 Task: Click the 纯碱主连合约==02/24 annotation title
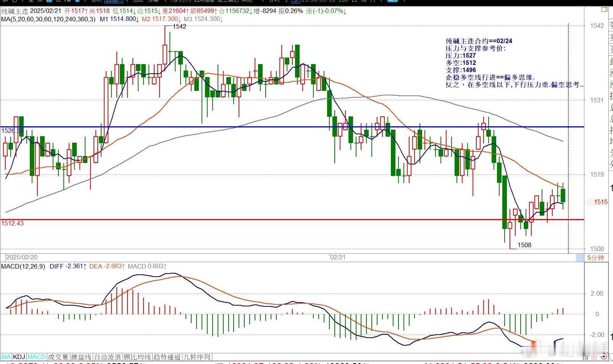[x=479, y=41]
